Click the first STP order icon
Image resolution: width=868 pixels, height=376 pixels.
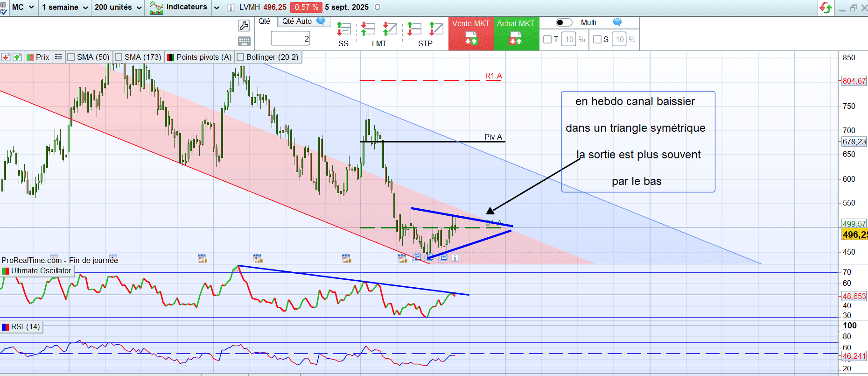tap(414, 29)
